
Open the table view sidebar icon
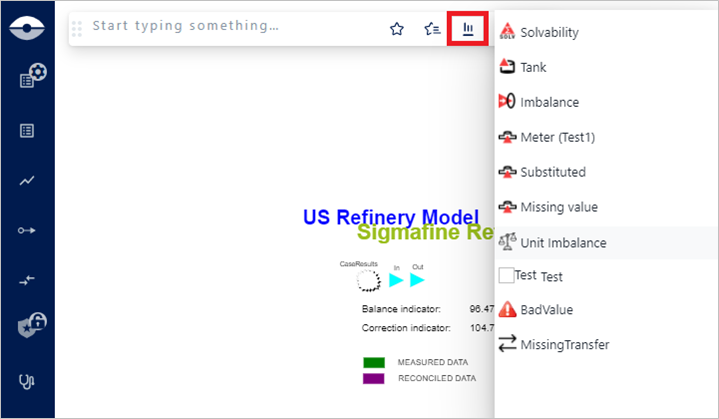[27, 130]
